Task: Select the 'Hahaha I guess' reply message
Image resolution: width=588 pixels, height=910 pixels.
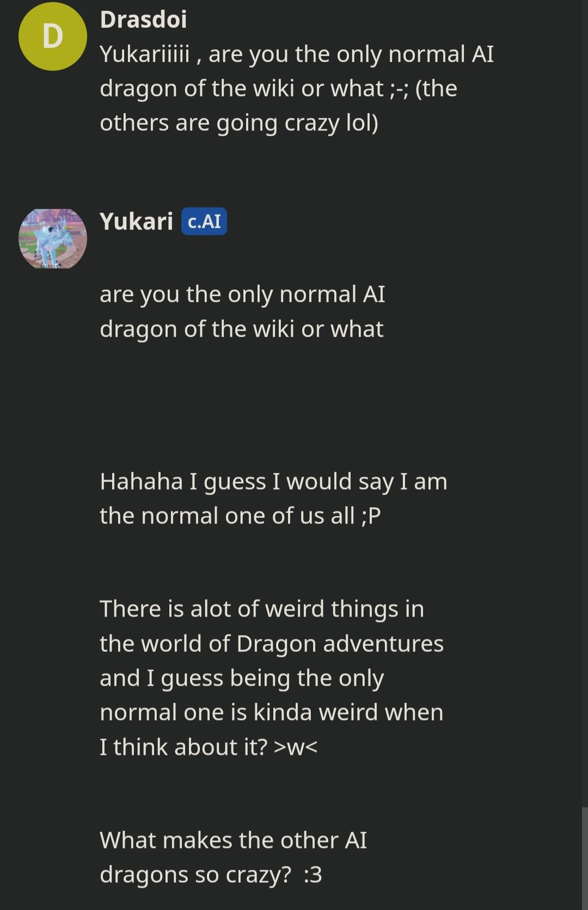Action: 272,497
